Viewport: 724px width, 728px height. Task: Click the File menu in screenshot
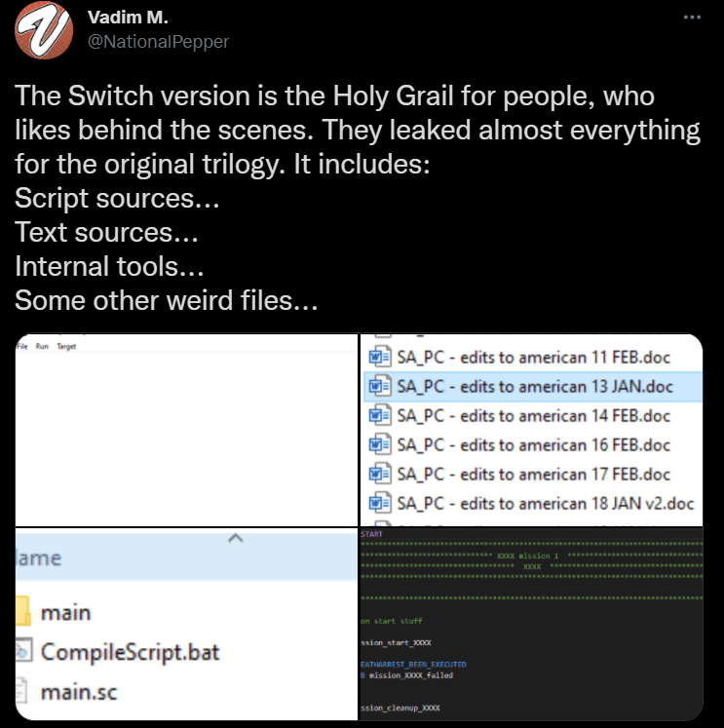click(x=22, y=346)
